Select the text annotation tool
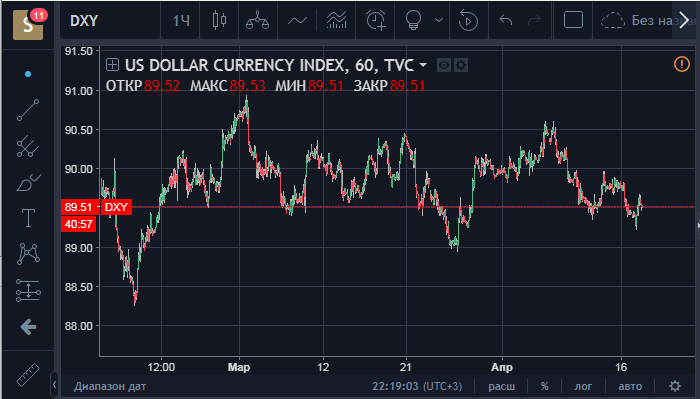This screenshot has width=700, height=399. [28, 218]
